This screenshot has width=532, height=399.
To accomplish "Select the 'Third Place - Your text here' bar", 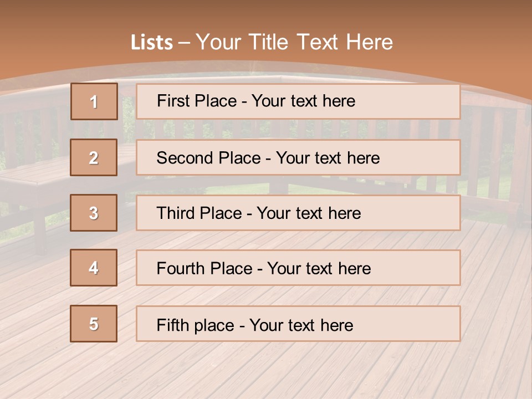I will 298,213.
